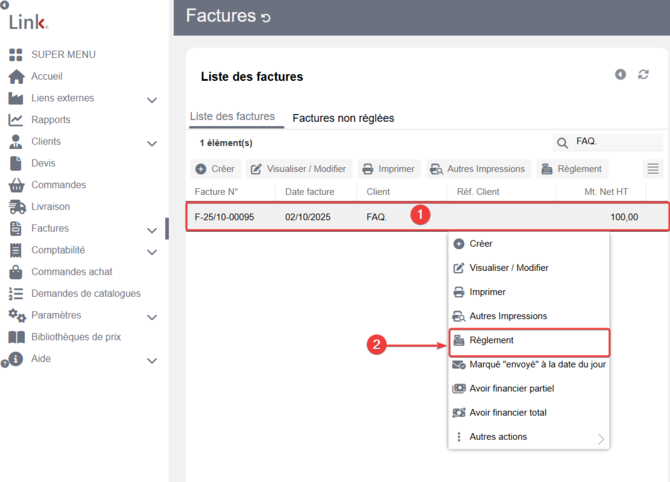Click the Comptabilité receipt icon
670x482 pixels.
click(x=16, y=250)
